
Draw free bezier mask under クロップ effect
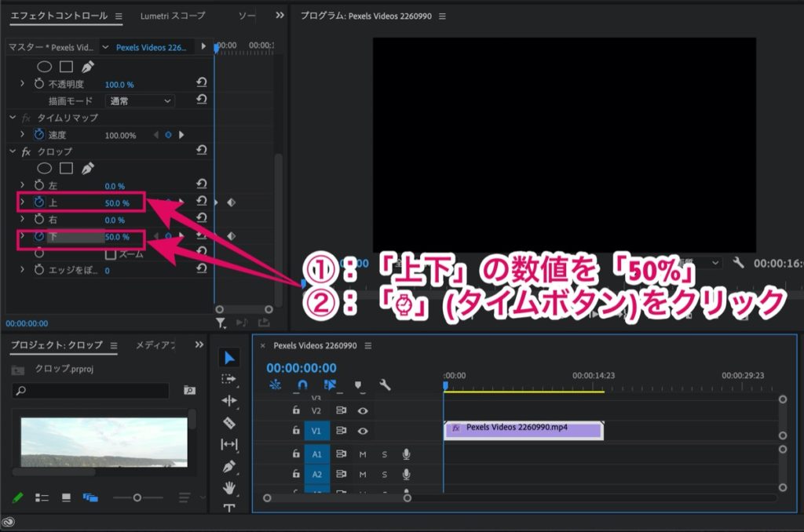[88, 168]
